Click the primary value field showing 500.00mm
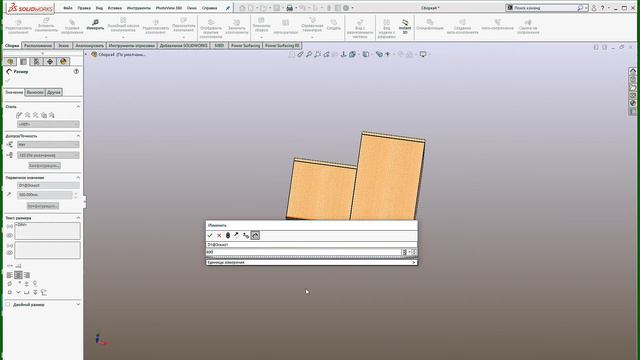 (44, 195)
